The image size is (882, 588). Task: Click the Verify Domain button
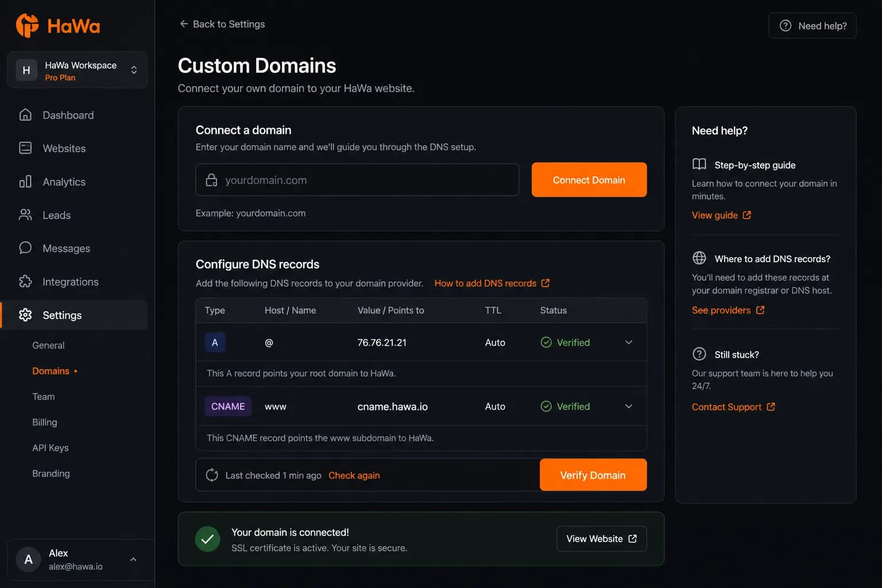point(593,475)
